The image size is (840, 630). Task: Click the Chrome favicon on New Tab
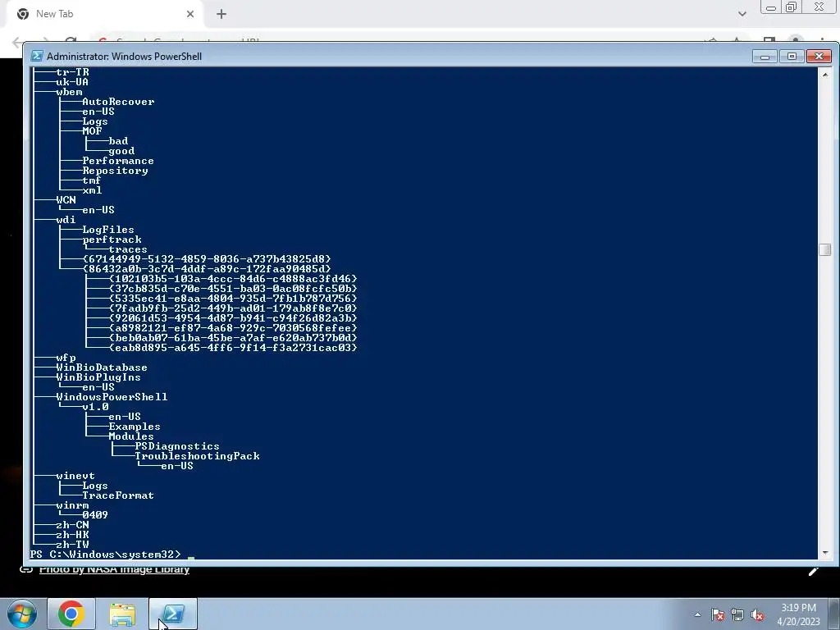click(x=23, y=14)
